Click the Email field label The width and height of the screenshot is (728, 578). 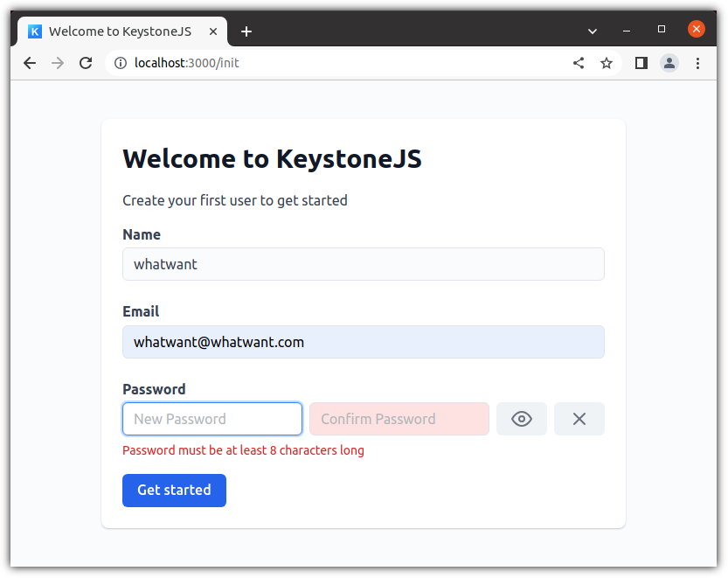[141, 312]
